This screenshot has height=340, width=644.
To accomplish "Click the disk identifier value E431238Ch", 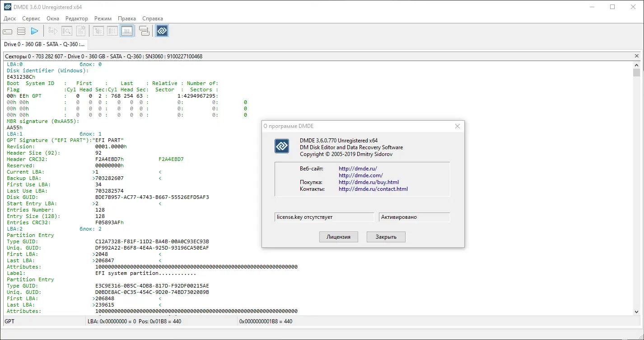I will point(21,77).
